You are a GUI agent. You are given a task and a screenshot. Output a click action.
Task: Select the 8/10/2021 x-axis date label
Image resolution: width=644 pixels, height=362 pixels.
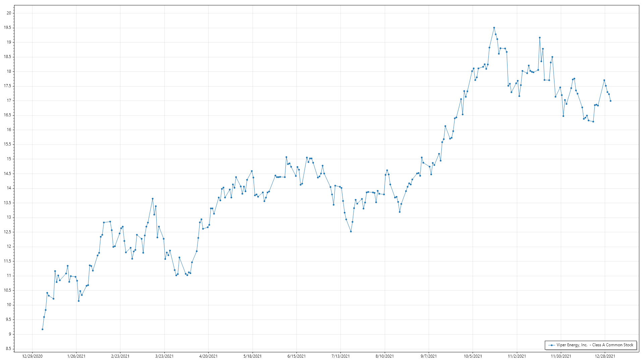(384, 356)
